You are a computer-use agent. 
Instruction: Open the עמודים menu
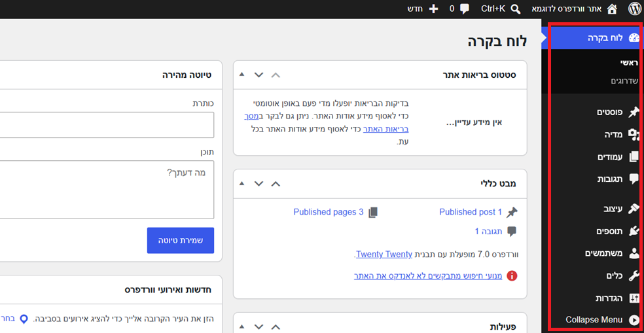click(x=611, y=157)
